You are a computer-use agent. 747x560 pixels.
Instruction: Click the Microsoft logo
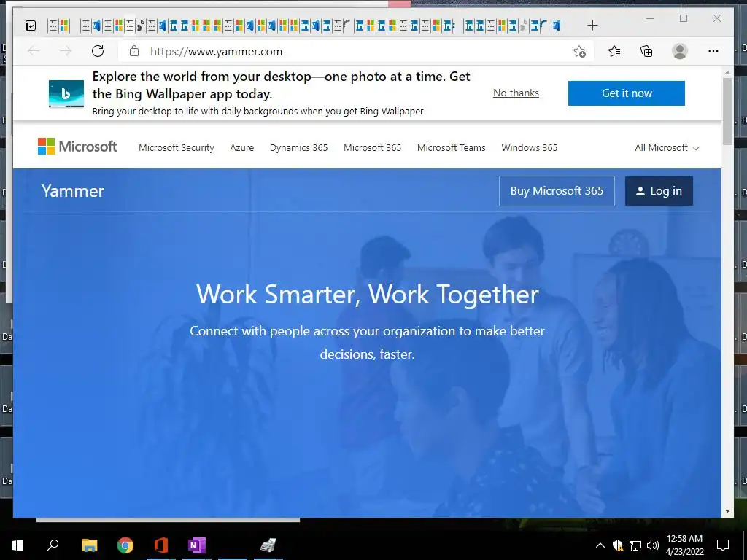[x=77, y=147]
